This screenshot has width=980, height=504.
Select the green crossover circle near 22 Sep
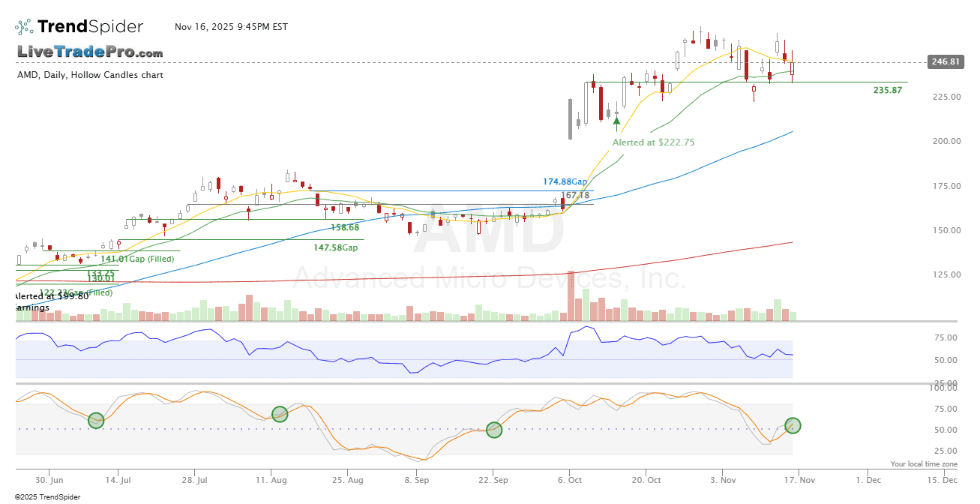click(494, 430)
